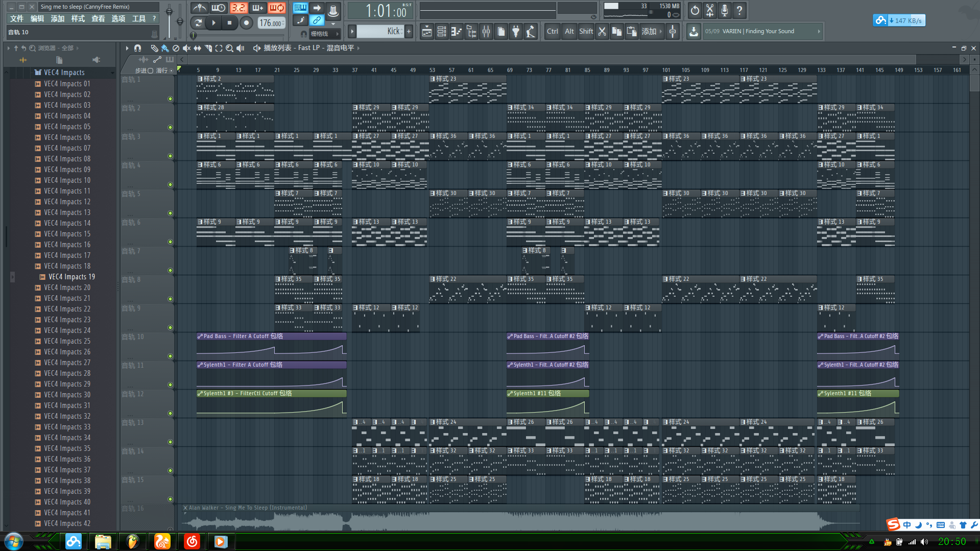Open the 查看 view menu
980x551 pixels.
[x=98, y=18]
